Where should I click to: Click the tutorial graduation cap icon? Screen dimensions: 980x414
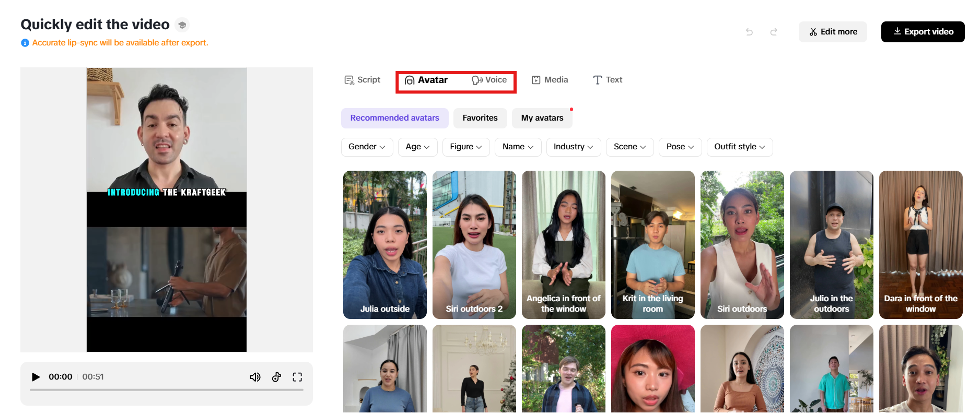(182, 25)
